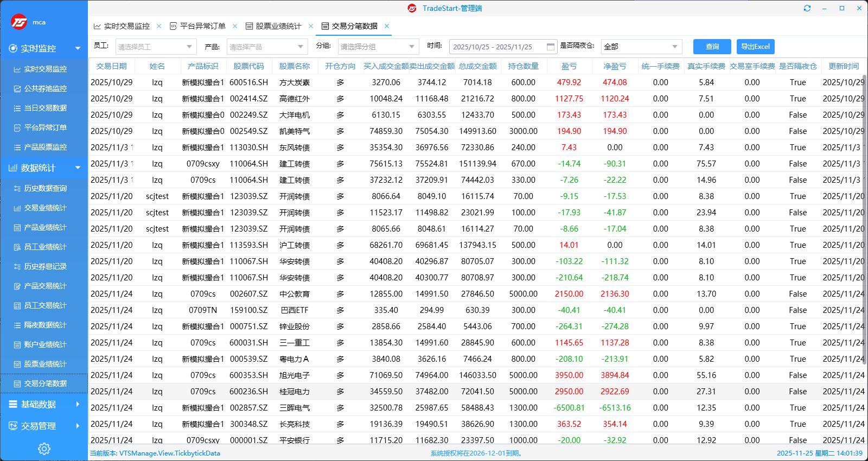Viewport: 868px width, 461px height.
Task: Sort by 净盈亏 column header
Action: (615, 66)
